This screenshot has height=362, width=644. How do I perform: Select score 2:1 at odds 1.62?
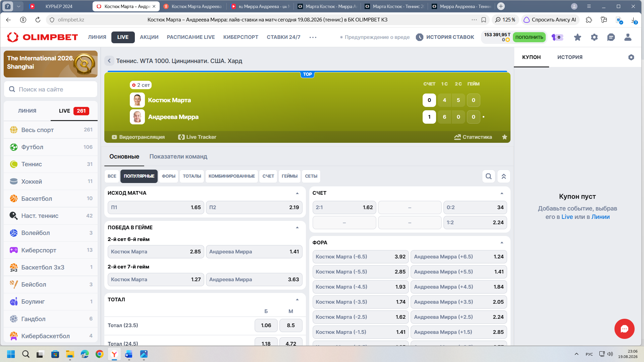pos(344,207)
